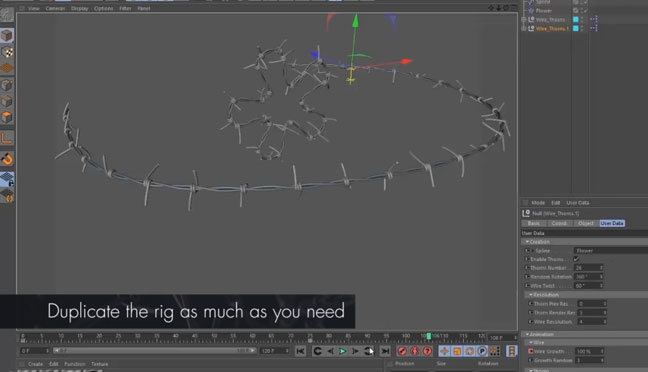Screen dimensions: 648x372
Task: Toggle Position keyframe recording icon
Action: [444, 351]
